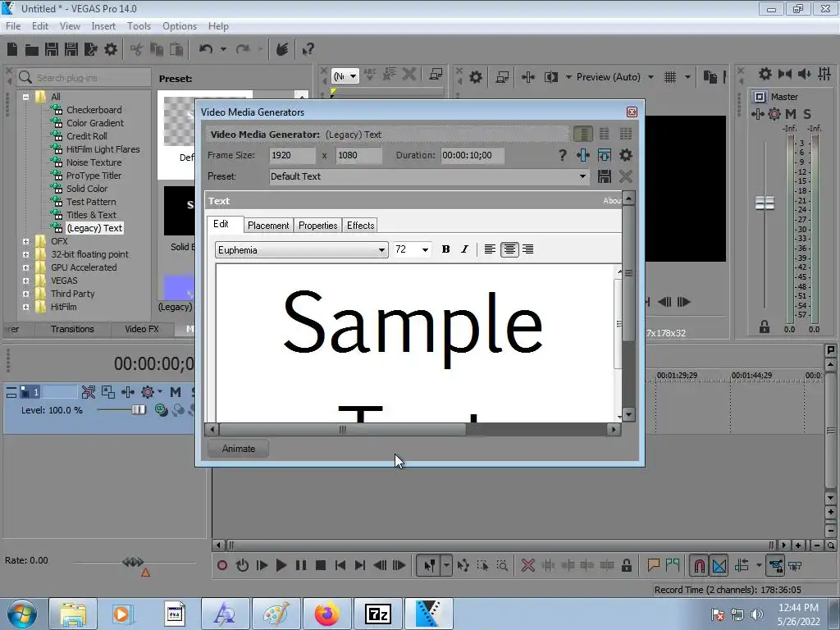The width and height of the screenshot is (840, 630).
Task: Toggle Master bus Solo (S)
Action: tap(807, 113)
